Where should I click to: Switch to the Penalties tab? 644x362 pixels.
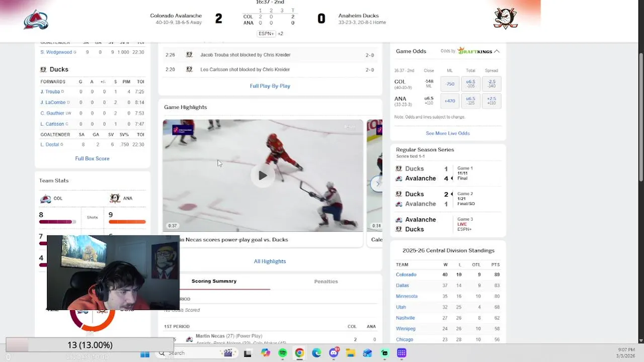(326, 282)
